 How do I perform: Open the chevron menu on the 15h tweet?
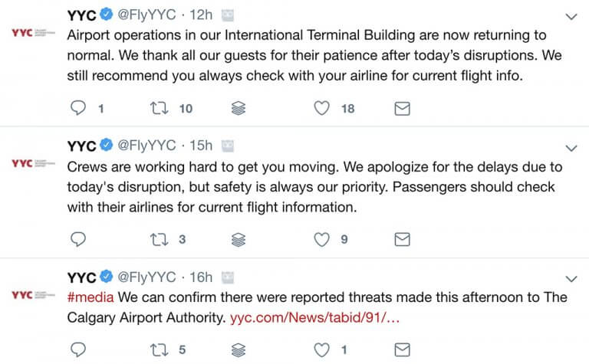(x=571, y=147)
